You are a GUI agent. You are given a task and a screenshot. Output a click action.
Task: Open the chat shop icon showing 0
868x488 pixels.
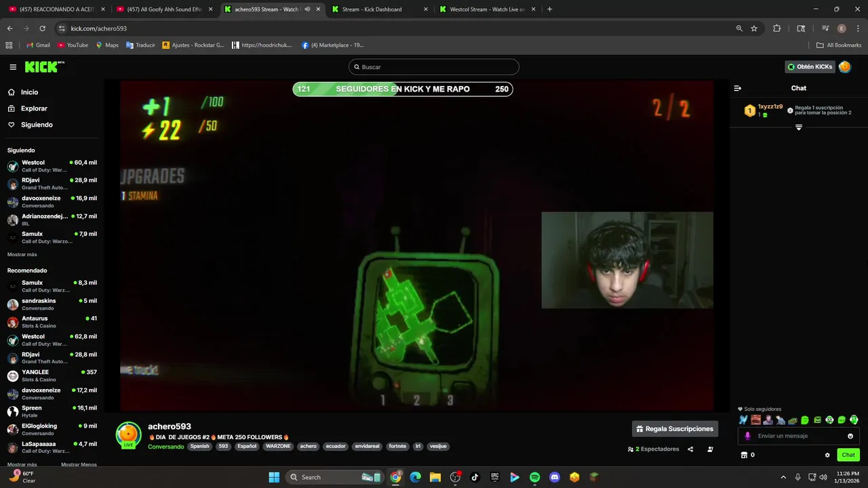click(744, 455)
